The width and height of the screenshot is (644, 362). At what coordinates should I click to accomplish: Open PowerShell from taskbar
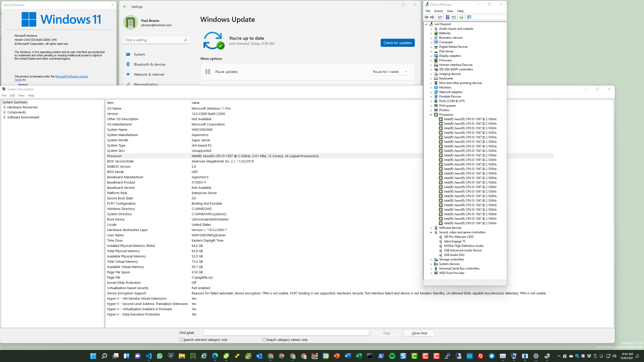tap(381, 356)
